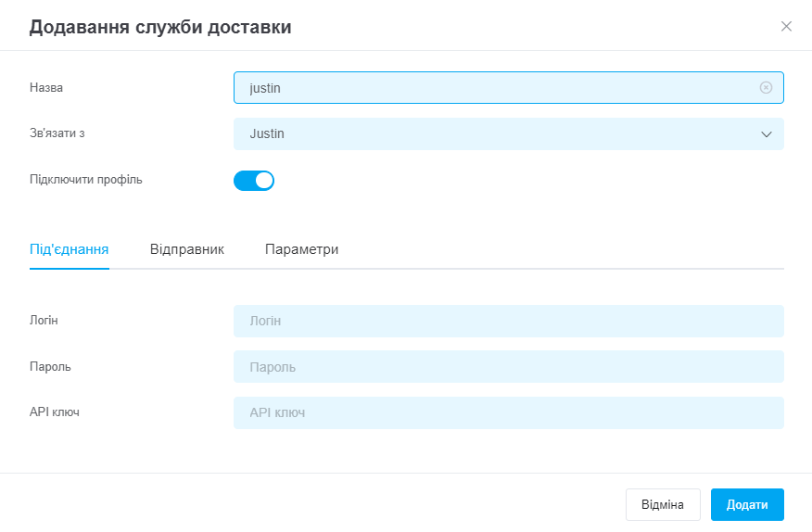Click the API ключ label on the left

point(55,412)
